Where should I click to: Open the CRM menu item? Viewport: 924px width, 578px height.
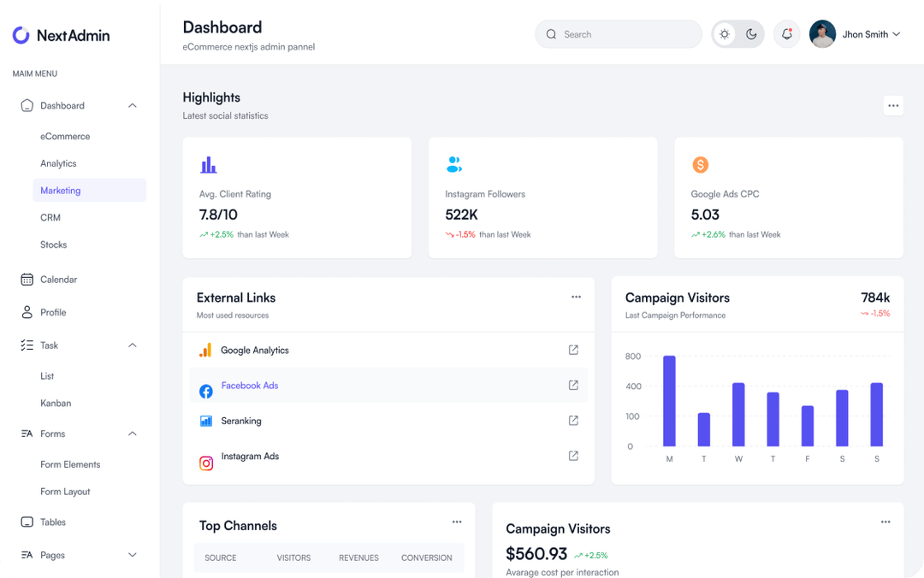[50, 217]
